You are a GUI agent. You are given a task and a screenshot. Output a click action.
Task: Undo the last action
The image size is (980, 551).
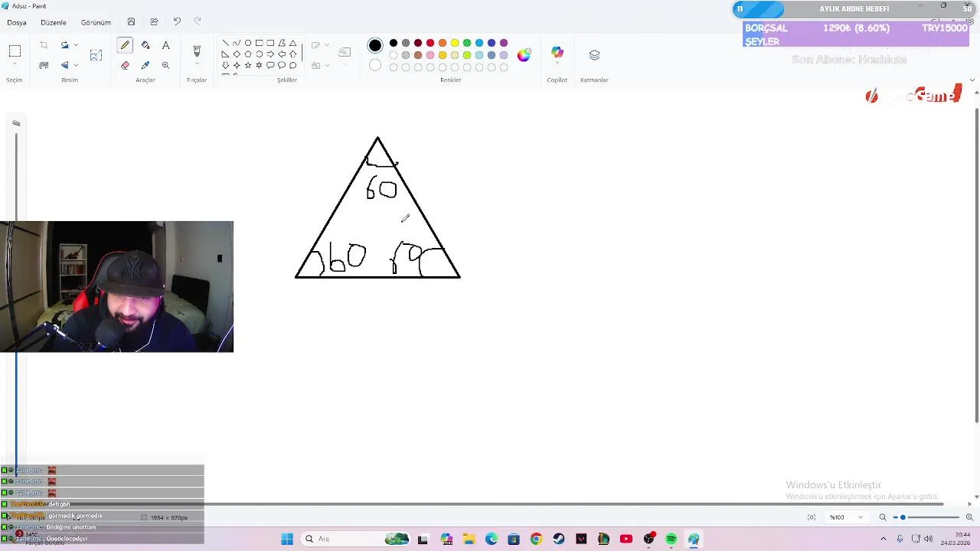pos(177,22)
